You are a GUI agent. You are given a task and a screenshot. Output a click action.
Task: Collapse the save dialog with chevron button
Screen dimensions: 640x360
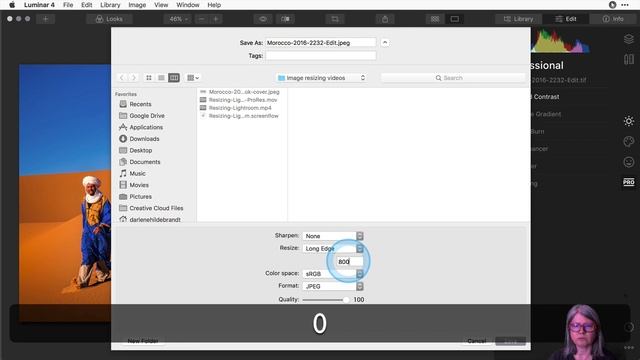tap(385, 42)
